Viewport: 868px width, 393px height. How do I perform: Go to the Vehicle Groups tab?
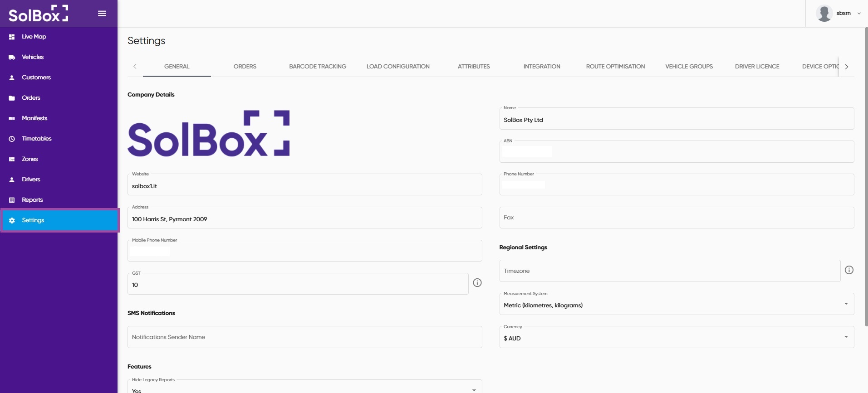pos(689,67)
